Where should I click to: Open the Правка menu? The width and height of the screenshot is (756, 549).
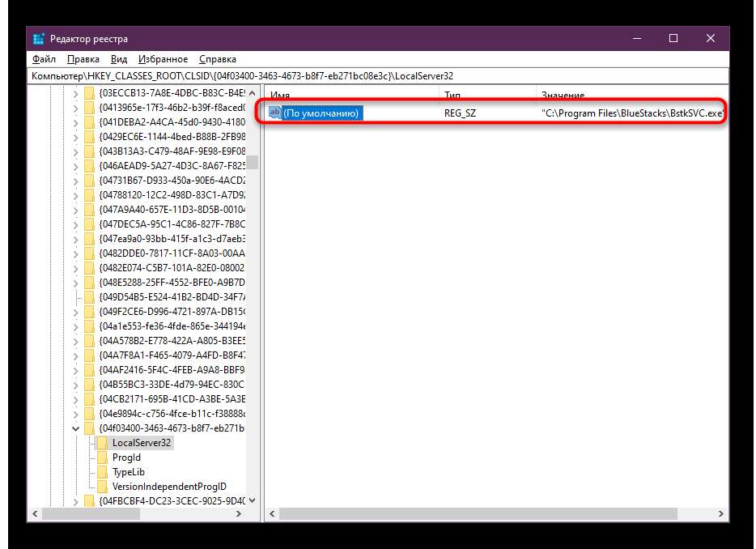click(83, 59)
